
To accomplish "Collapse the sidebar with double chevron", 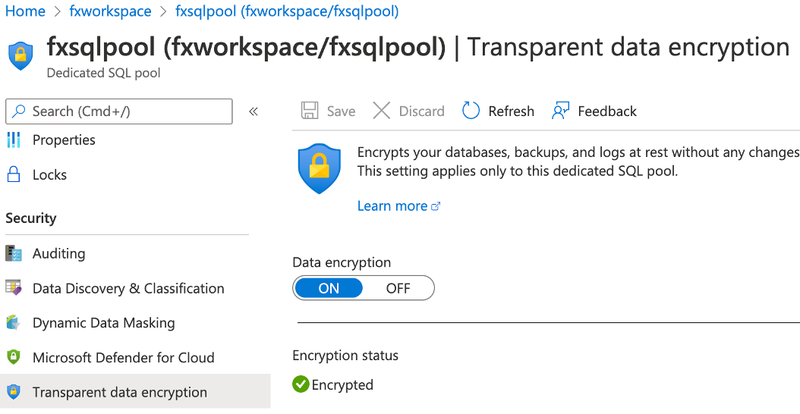I will pos(253,111).
